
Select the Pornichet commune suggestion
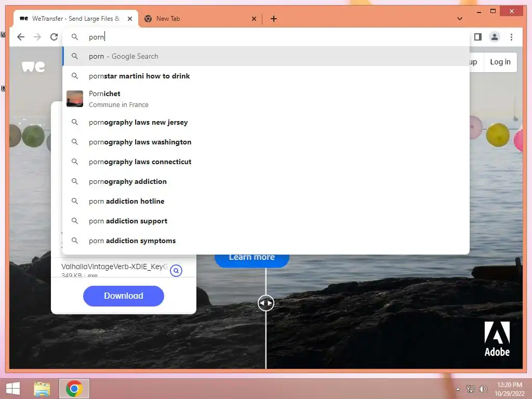[266, 99]
